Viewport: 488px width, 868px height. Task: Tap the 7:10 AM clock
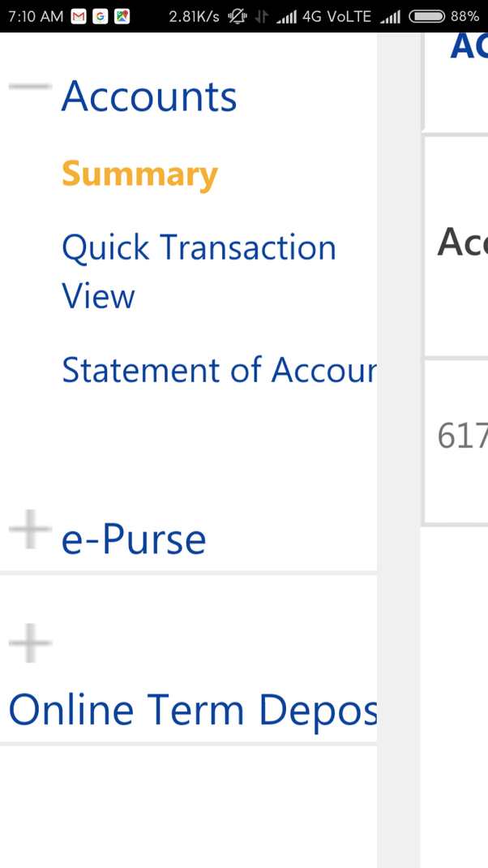click(x=36, y=16)
